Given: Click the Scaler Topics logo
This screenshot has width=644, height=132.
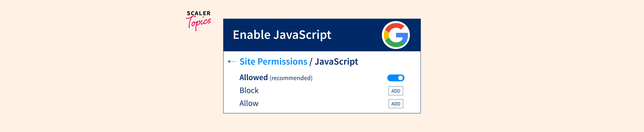Looking at the screenshot, I should pyautogui.click(x=199, y=20).
